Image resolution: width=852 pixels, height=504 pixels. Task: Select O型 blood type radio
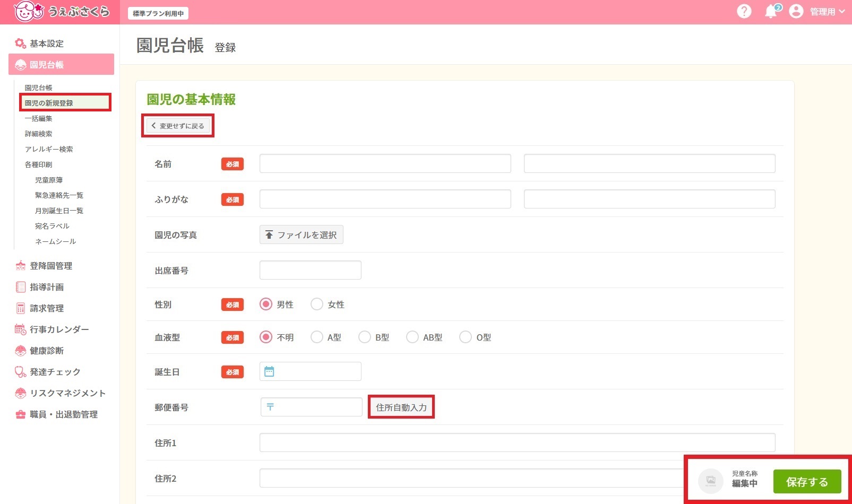466,337
